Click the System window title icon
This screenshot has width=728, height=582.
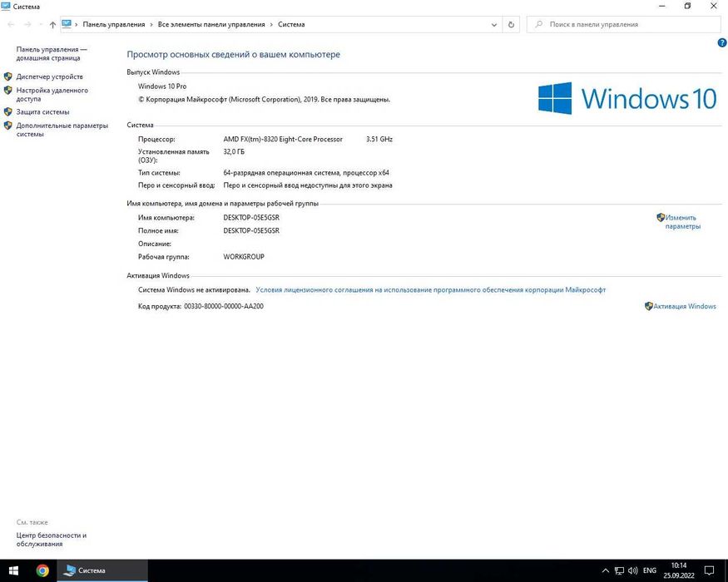tap(6, 7)
